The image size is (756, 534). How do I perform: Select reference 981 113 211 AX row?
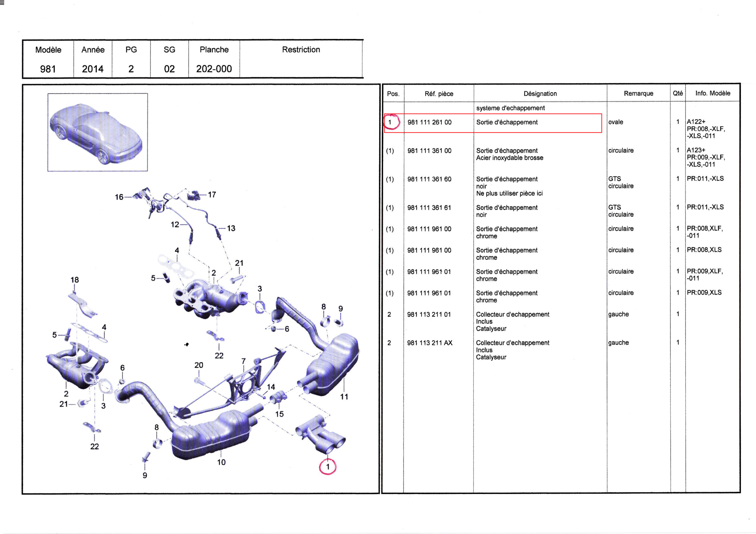(x=429, y=343)
